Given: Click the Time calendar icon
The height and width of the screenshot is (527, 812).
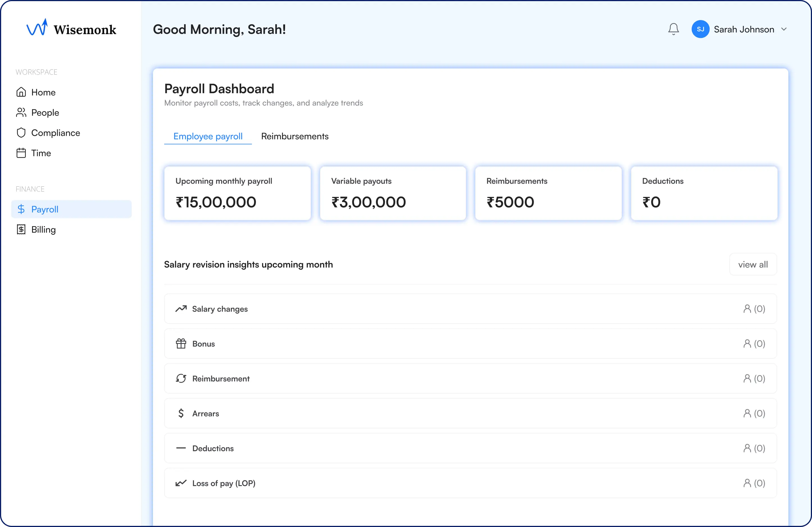Looking at the screenshot, I should [x=21, y=153].
